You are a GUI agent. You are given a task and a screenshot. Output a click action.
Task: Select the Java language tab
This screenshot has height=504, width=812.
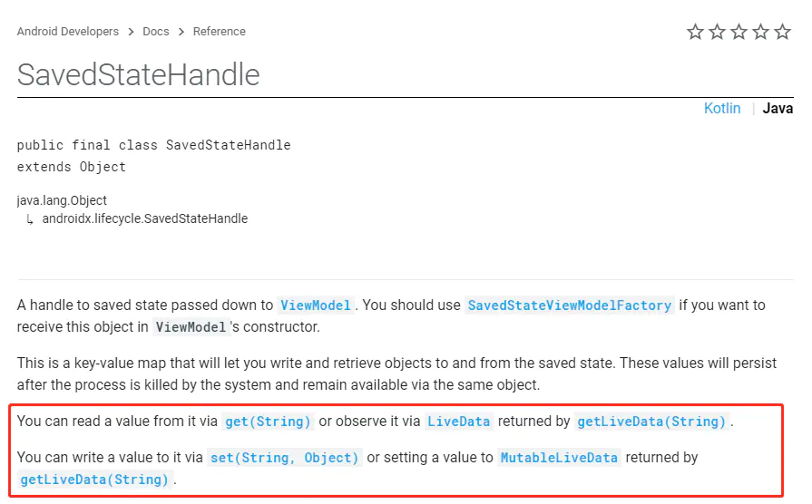tap(778, 109)
